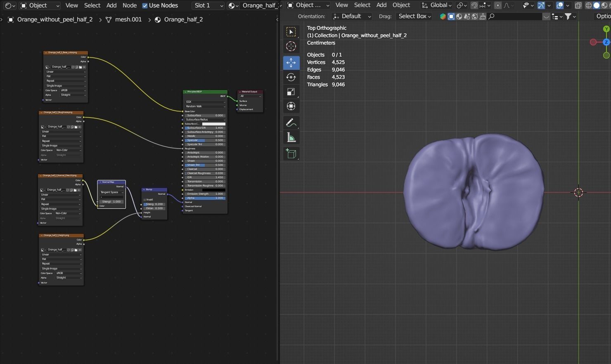Open folder icon in Base_color image node
The image size is (611, 364).
coord(80,67)
